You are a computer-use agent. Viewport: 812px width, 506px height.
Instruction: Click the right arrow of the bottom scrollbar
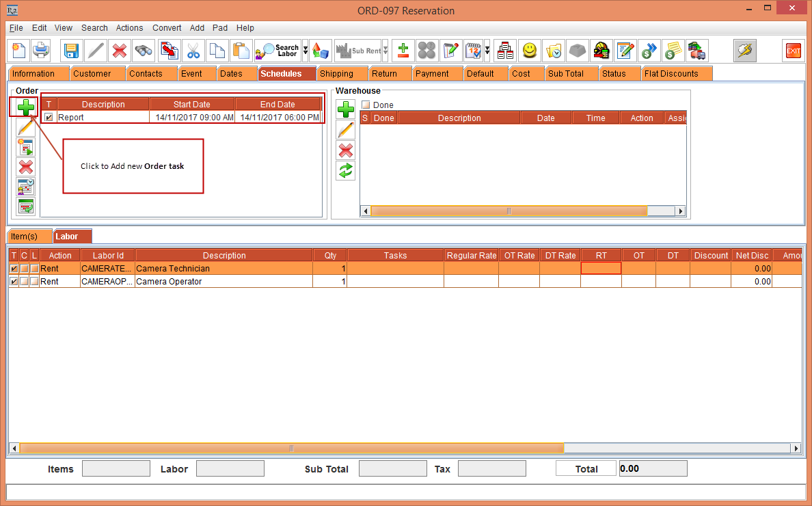point(796,448)
